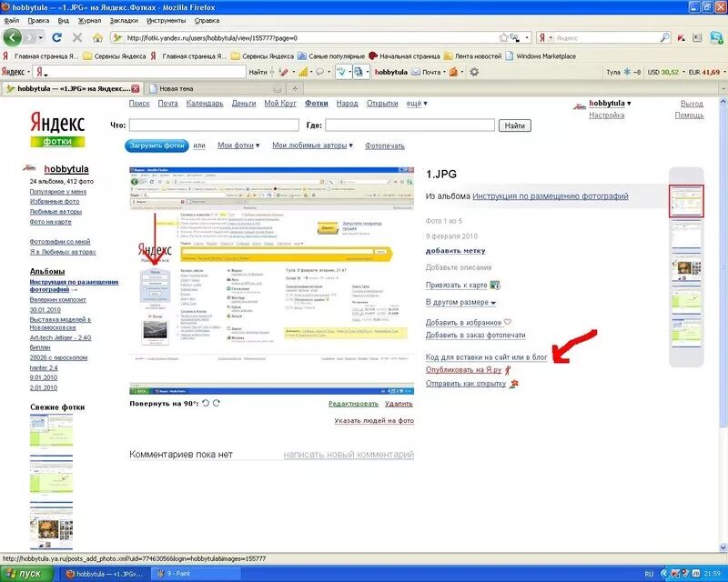Screen dimensions: 728x582
Task: Rotate photo 90° clockwise icon
Action: coord(217,404)
